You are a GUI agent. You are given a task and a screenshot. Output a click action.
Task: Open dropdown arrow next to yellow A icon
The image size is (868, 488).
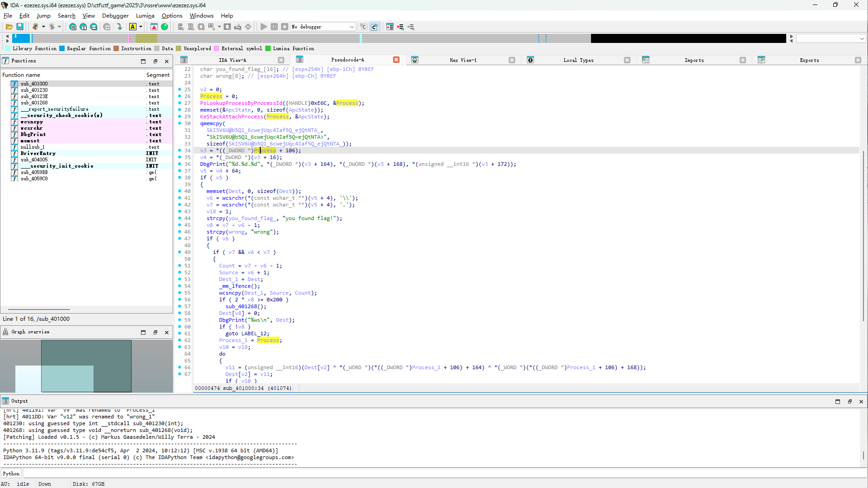coord(141,27)
